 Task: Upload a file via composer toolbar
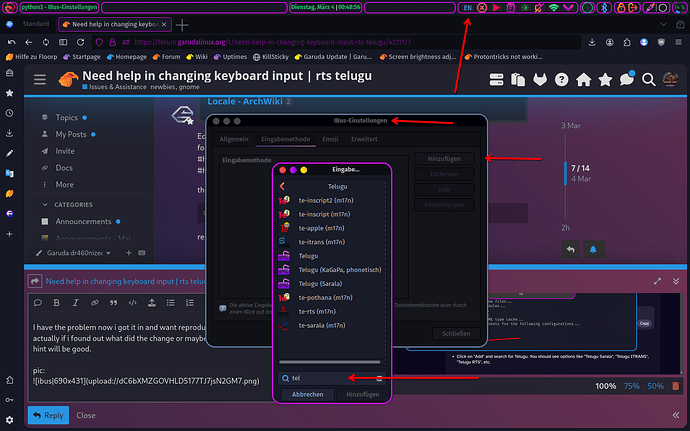coord(152,302)
